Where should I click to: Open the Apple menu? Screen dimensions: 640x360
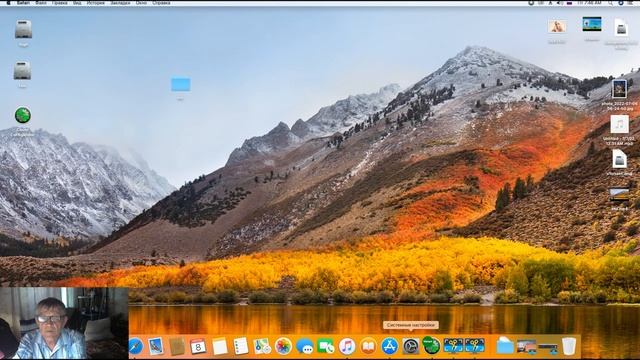(8, 3)
